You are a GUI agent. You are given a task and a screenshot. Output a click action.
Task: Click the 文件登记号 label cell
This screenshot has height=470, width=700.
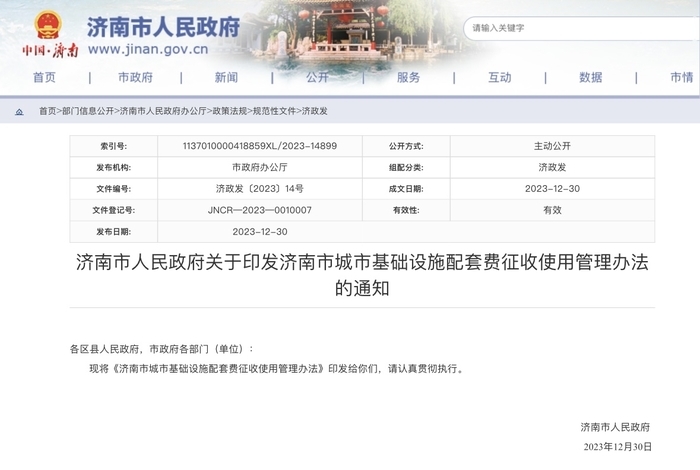[113, 210]
